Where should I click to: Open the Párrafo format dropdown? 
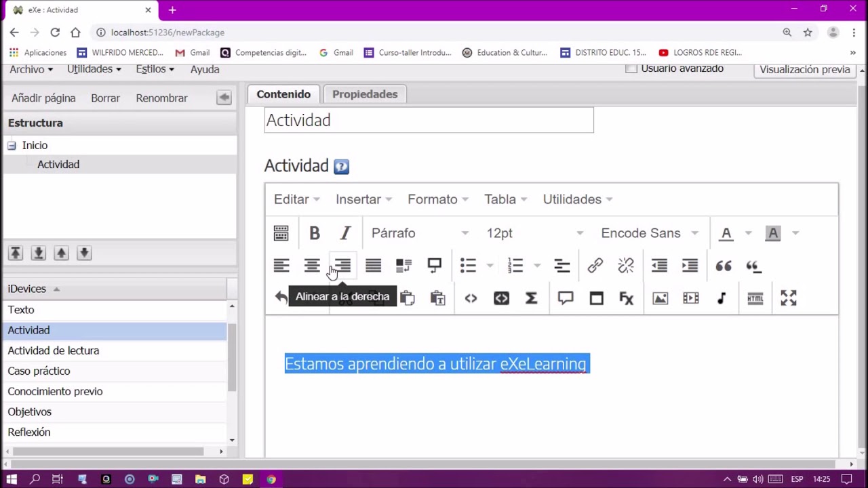(420, 233)
